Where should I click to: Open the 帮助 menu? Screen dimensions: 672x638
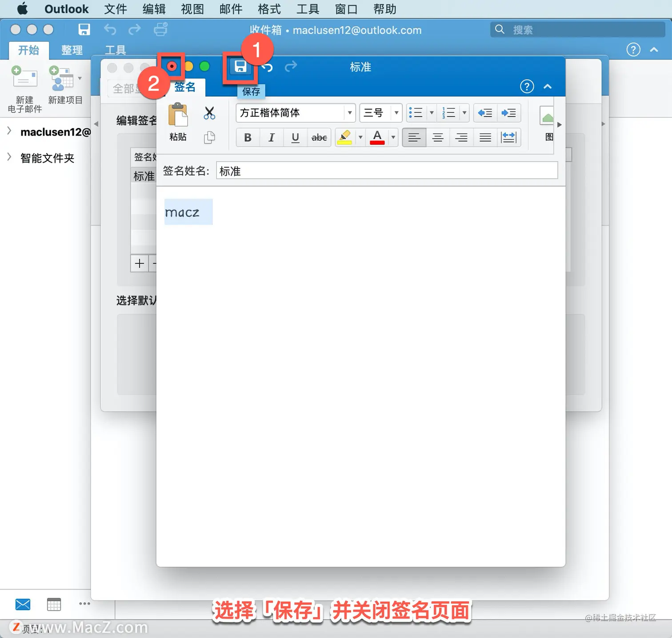385,9
